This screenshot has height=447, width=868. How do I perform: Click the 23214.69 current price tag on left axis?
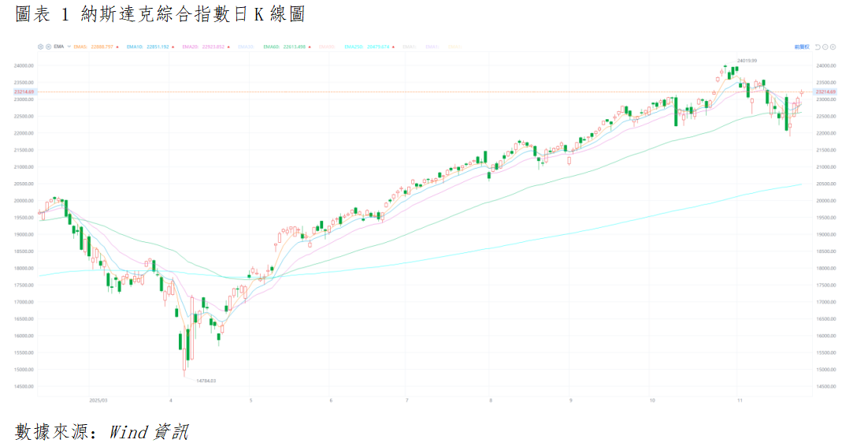coord(24,91)
